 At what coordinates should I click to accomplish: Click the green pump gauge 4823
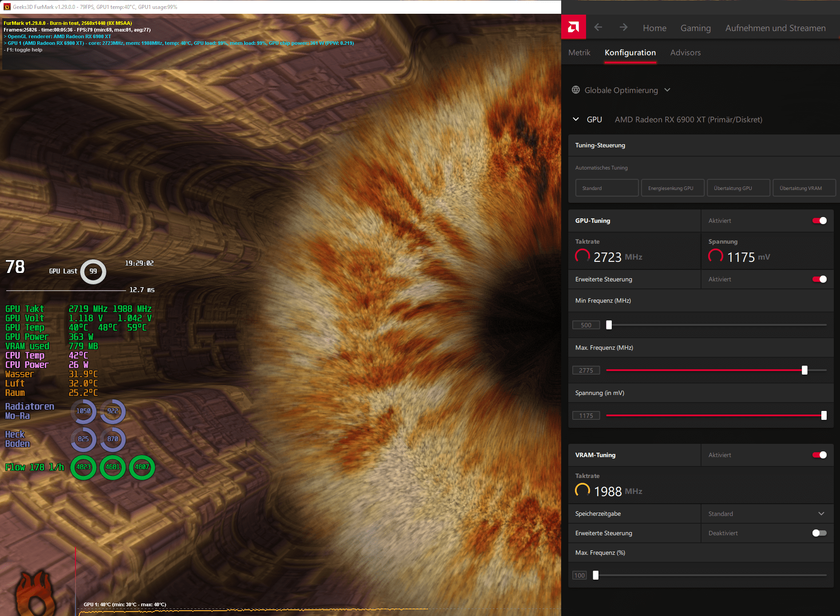click(x=83, y=467)
